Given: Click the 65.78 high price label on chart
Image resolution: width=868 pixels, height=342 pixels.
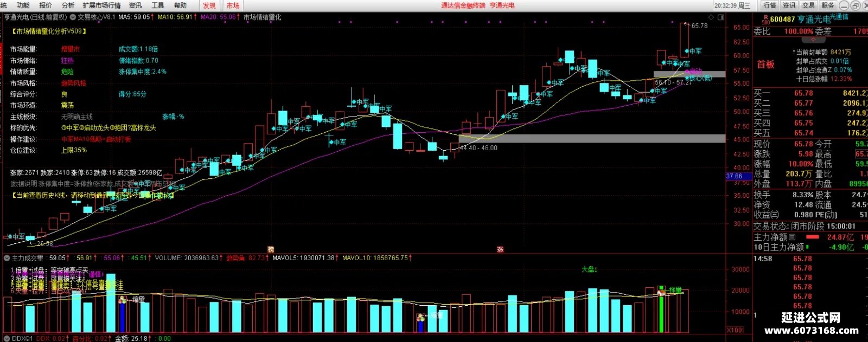Looking at the screenshot, I should pos(699,25).
